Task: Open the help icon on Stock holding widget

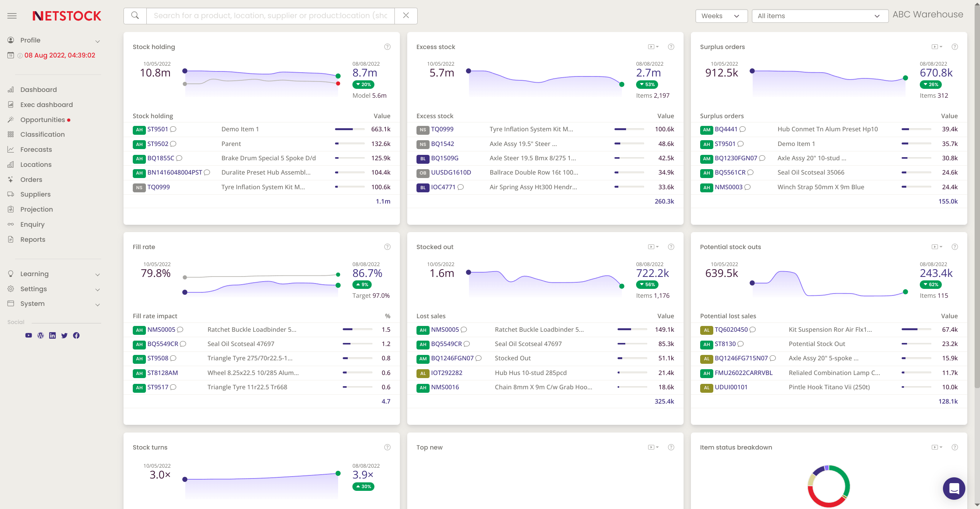Action: click(x=388, y=47)
